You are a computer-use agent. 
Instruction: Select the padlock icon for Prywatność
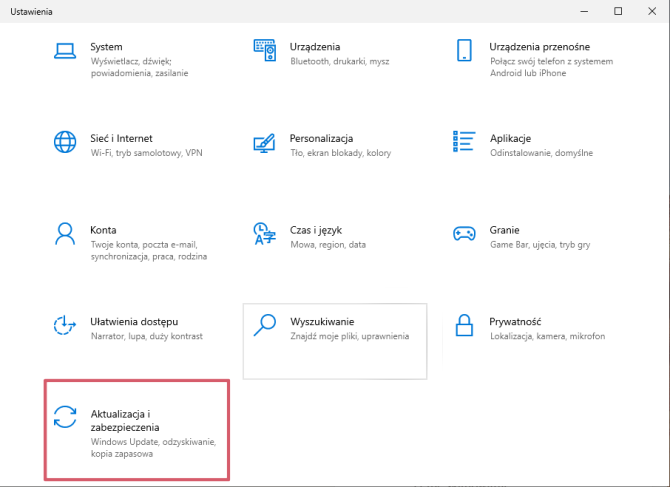[x=464, y=325]
